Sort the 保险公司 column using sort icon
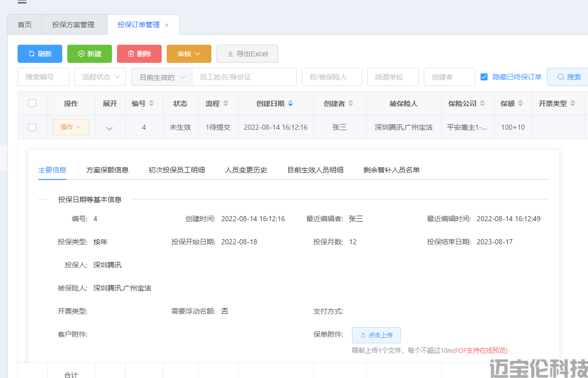This screenshot has width=588, height=378. pos(482,104)
